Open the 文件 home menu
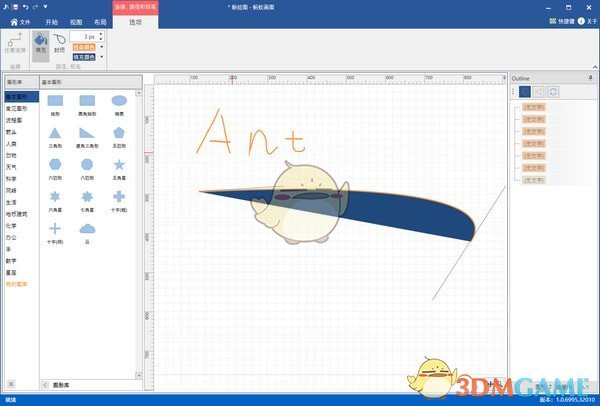The height and width of the screenshot is (406, 600). pos(20,22)
